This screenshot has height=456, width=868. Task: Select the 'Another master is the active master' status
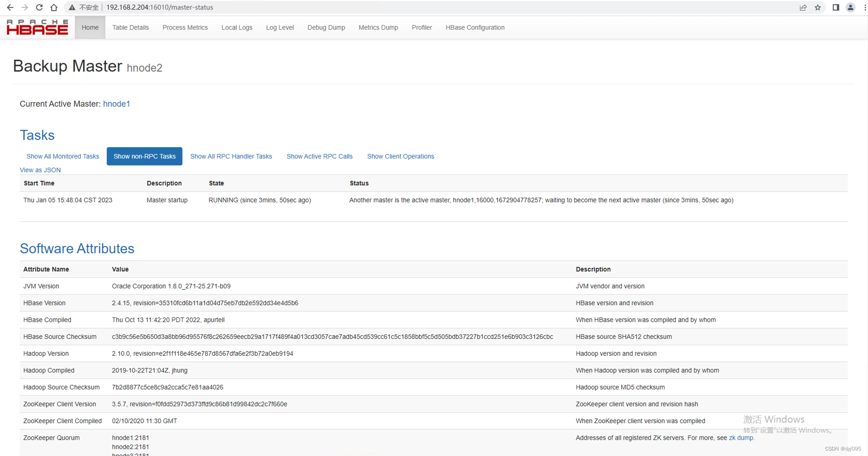(541, 200)
